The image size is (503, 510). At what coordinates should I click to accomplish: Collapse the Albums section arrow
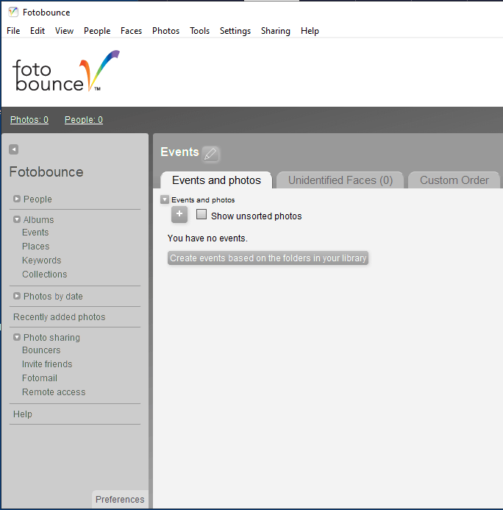[x=17, y=219]
